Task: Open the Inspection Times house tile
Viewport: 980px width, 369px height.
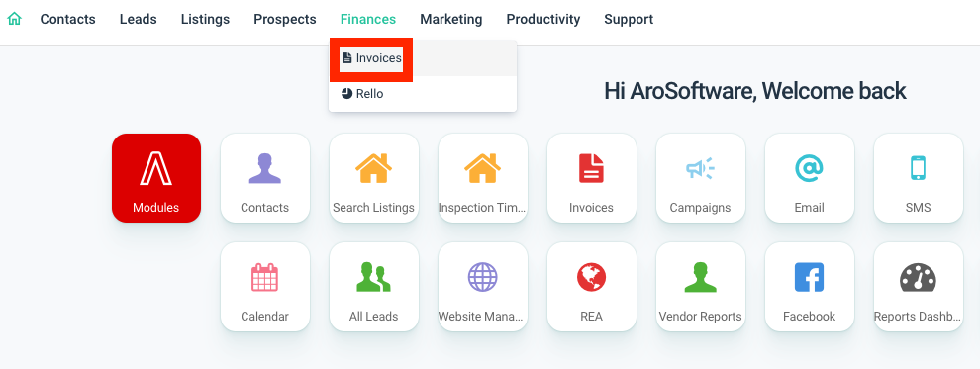Action: (482, 178)
